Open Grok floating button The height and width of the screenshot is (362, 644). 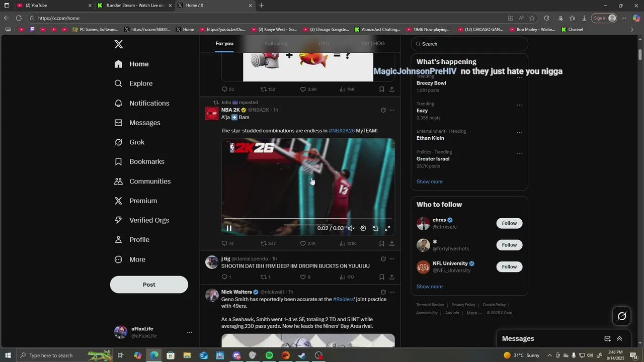pos(622,316)
